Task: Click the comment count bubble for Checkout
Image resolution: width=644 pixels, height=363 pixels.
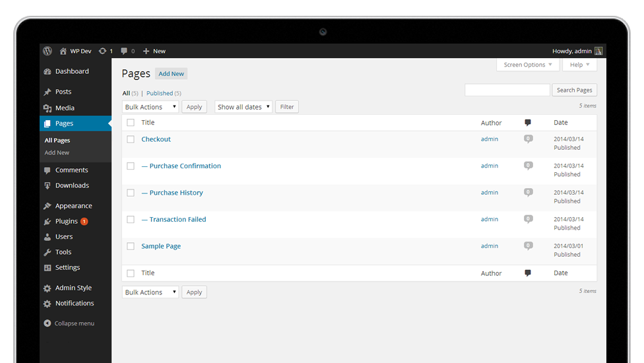Action: click(528, 139)
